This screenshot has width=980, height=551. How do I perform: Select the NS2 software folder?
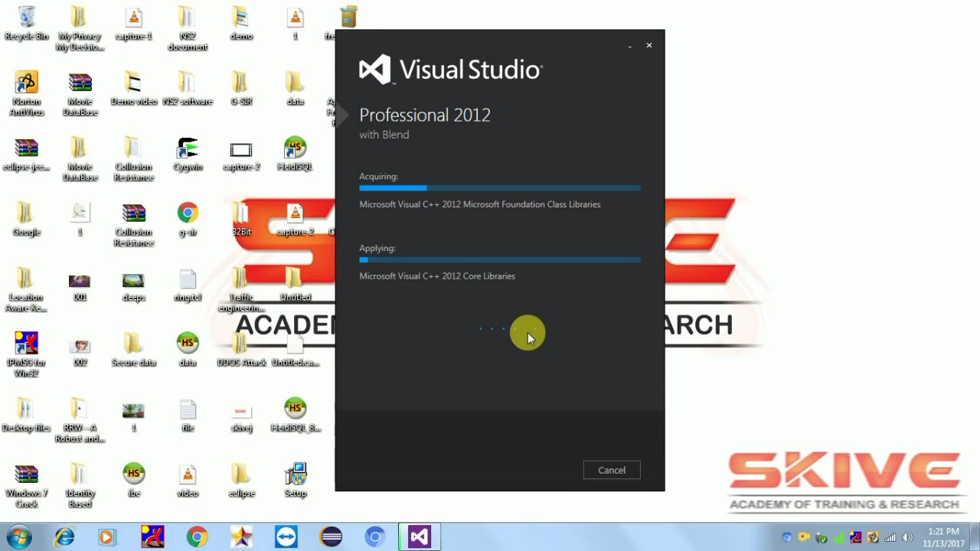(188, 90)
